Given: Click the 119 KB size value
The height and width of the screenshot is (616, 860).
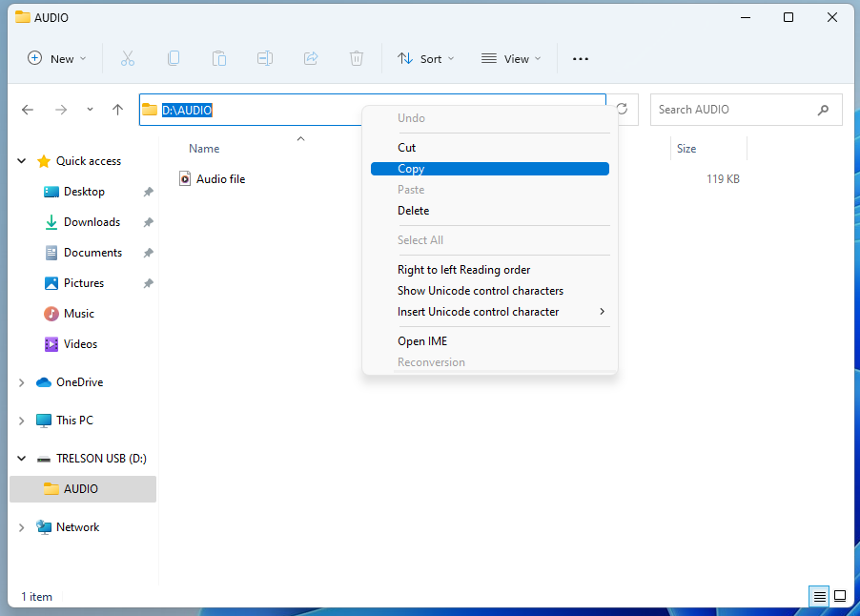Looking at the screenshot, I should pyautogui.click(x=723, y=179).
